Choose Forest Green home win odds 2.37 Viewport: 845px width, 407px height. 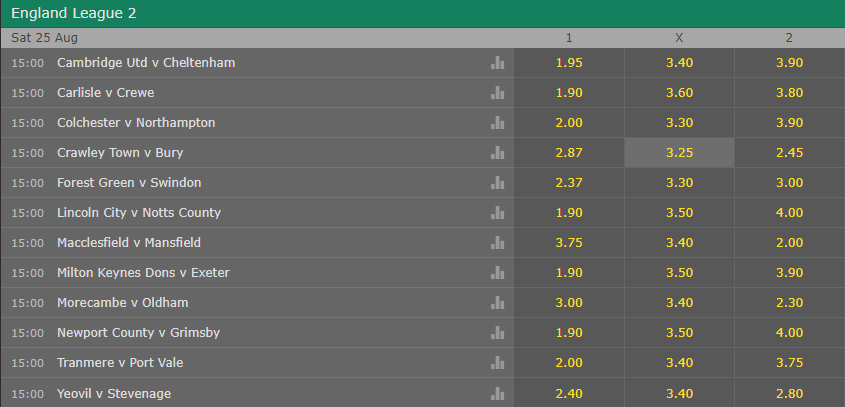point(569,183)
